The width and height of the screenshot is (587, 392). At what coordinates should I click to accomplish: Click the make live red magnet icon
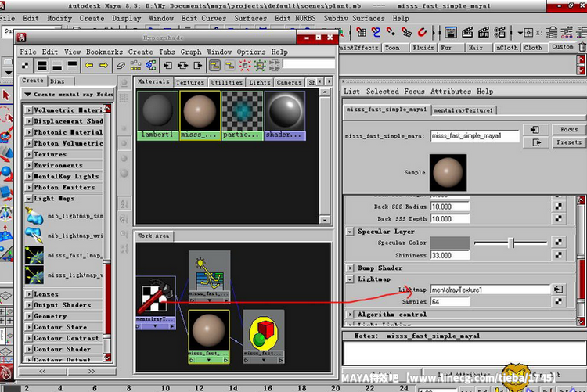point(422,33)
